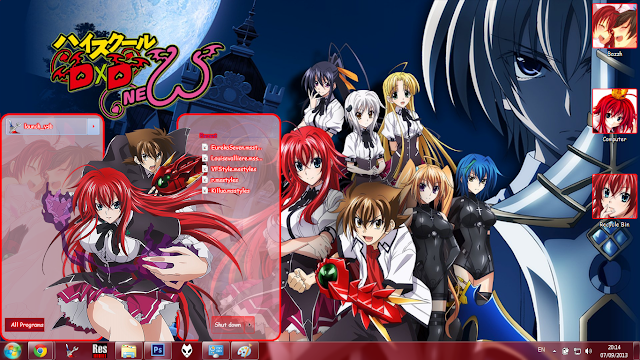Open the pinned program at top of Start menu
The height and width of the screenshot is (360, 640).
pos(47,127)
